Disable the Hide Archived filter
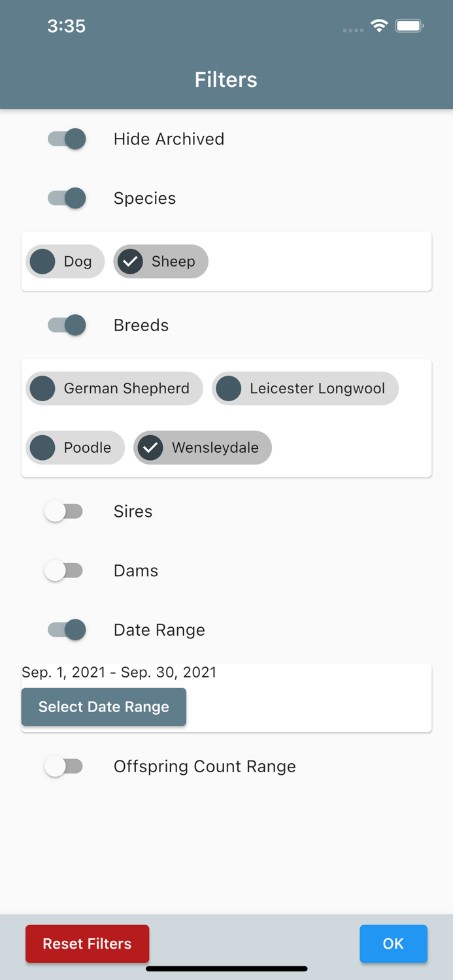 tap(65, 139)
